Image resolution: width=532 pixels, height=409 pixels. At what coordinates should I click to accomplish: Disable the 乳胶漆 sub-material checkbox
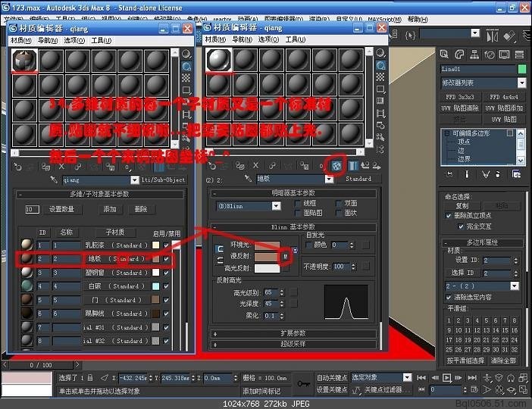tap(166, 245)
